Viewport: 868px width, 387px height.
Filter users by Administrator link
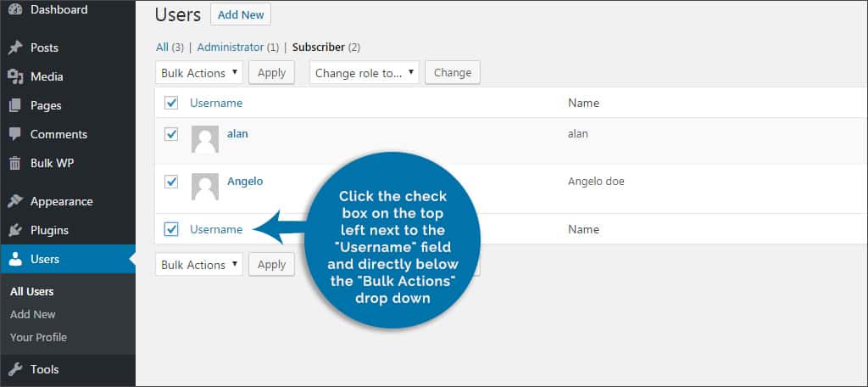click(231, 48)
